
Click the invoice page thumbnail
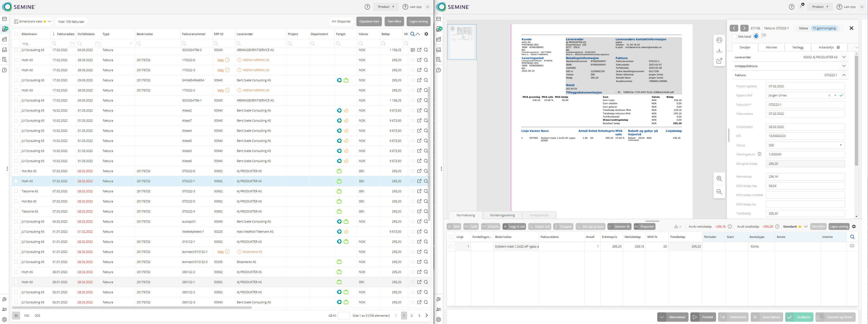(462, 42)
